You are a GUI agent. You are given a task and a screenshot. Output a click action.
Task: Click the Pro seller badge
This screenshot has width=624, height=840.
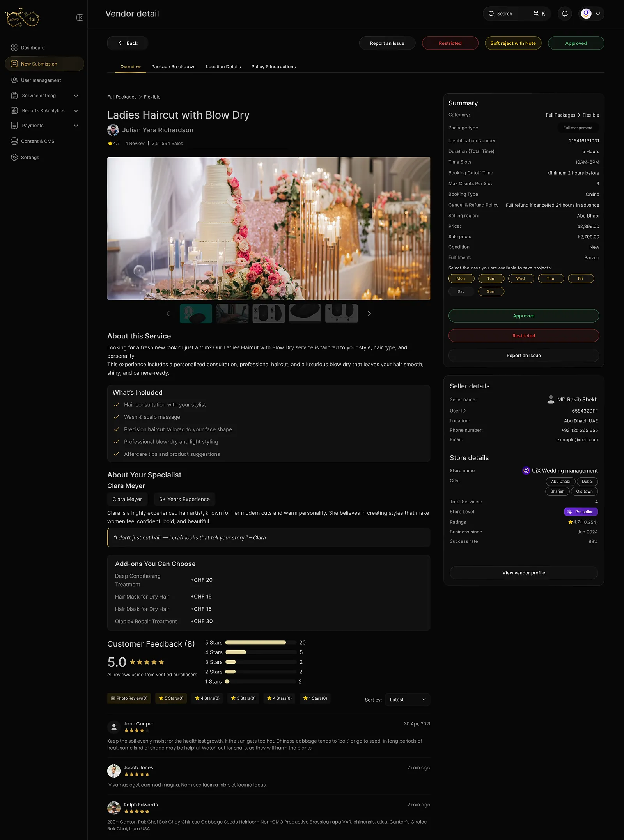click(x=581, y=512)
